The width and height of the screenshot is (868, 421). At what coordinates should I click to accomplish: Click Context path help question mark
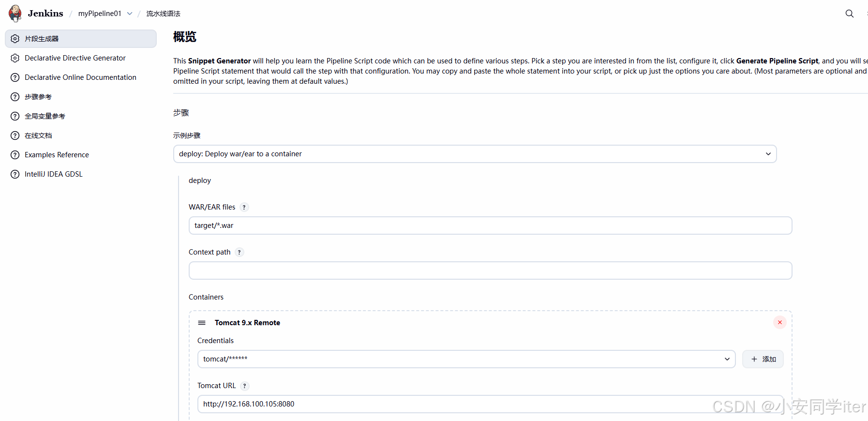pos(239,252)
